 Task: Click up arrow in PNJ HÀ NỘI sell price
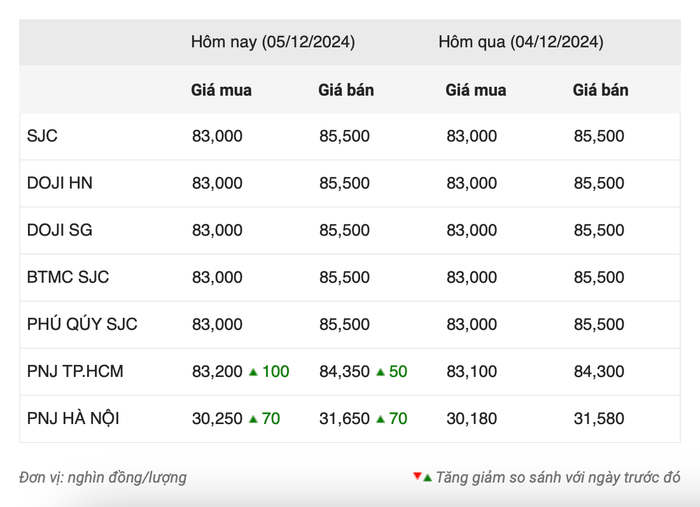point(380,419)
